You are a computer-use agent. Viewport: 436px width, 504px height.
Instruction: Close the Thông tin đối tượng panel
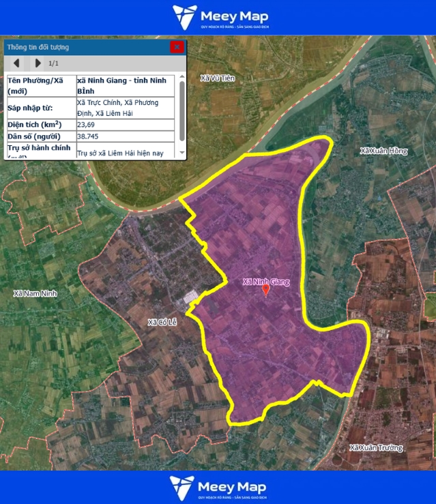tap(177, 47)
